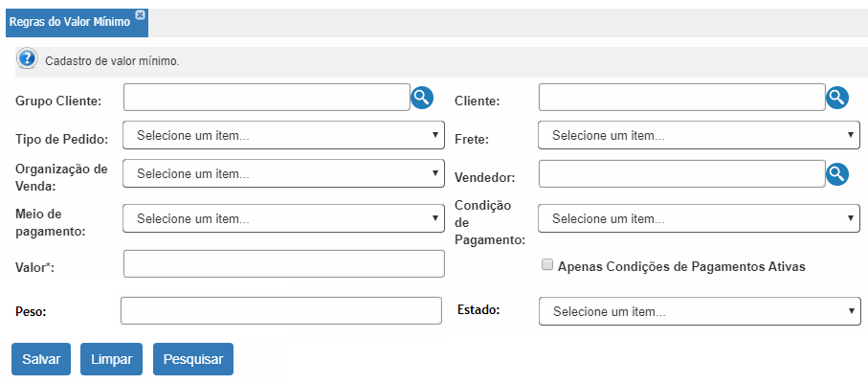Click into the Peso input field
868x384 pixels.
tap(281, 311)
